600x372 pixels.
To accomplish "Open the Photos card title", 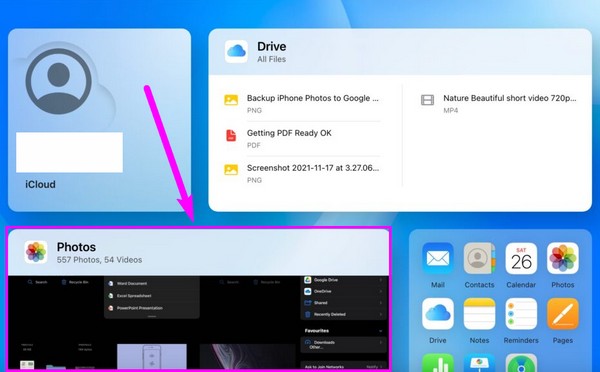I will point(76,247).
